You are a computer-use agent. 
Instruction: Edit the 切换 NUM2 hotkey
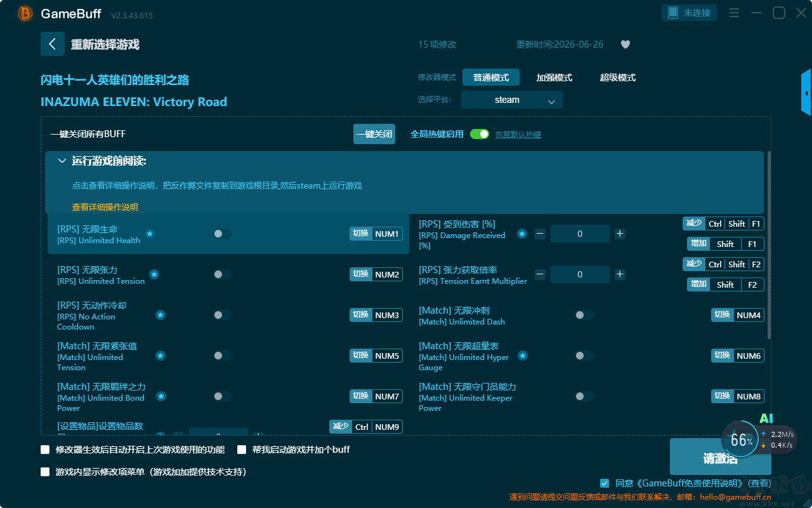376,274
